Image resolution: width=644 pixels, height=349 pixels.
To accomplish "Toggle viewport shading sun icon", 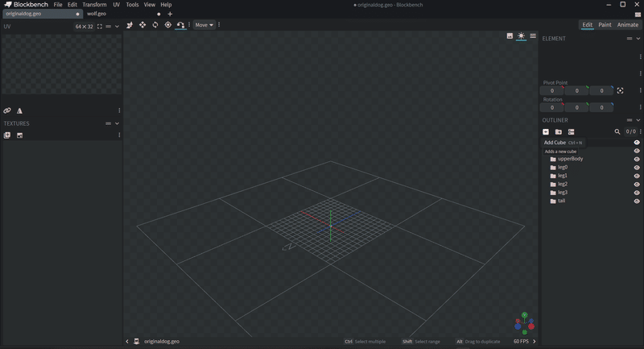I will [521, 35].
